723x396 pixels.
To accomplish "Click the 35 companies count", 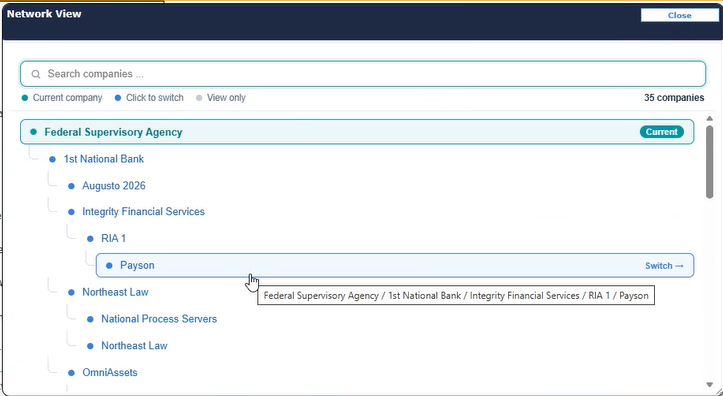I will [x=674, y=98].
